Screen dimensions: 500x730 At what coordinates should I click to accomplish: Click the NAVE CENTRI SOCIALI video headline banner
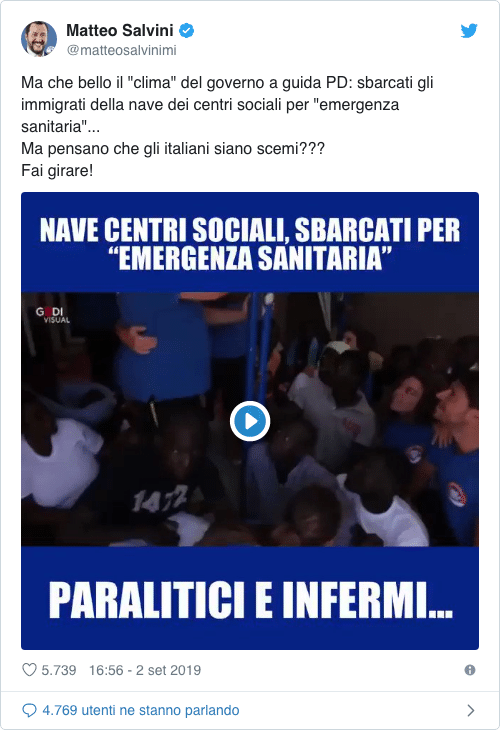click(x=250, y=243)
